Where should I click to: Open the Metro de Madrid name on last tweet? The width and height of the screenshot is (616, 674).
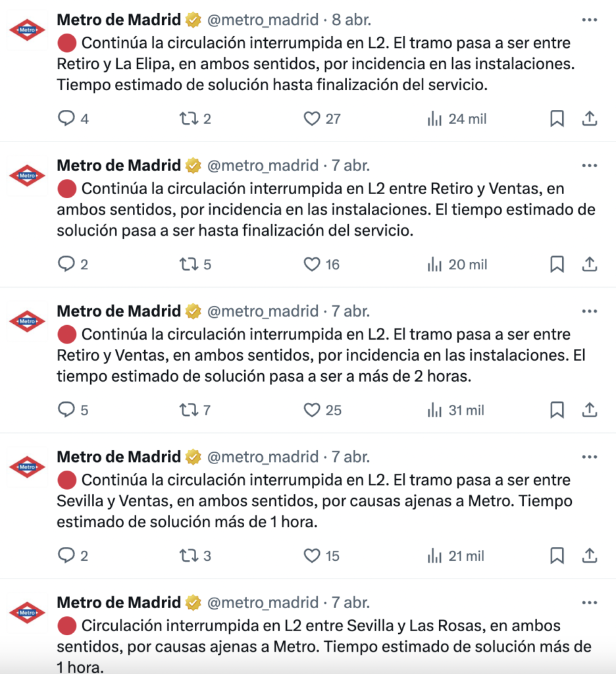[118, 602]
